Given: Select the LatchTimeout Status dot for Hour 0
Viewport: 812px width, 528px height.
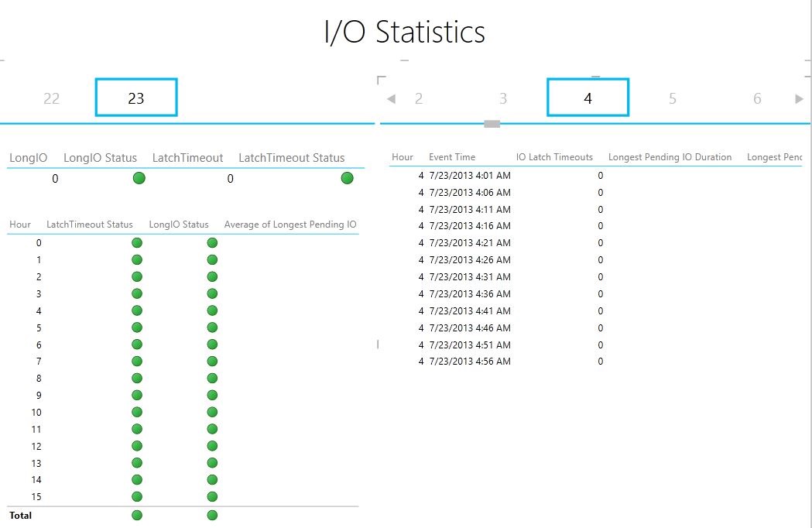Looking at the screenshot, I should click(137, 242).
